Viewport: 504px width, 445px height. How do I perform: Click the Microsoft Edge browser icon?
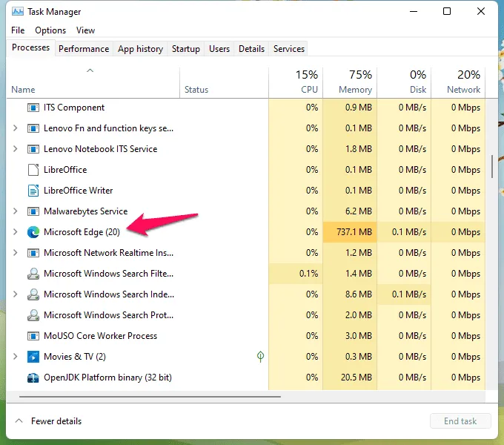(x=33, y=232)
